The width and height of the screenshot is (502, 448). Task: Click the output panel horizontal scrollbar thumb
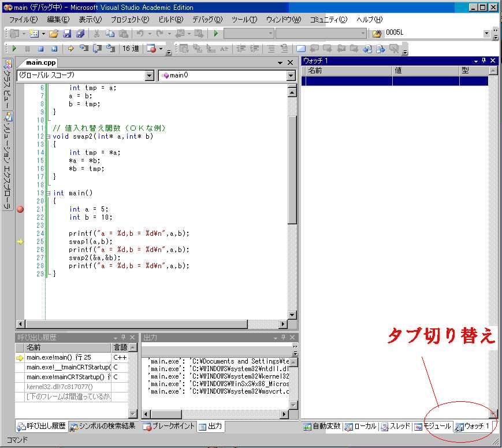pos(166,414)
